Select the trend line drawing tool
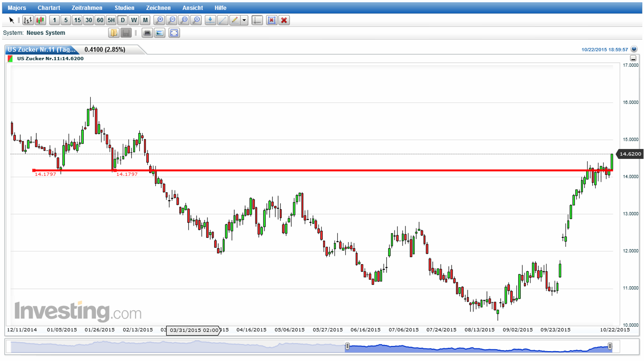 [x=223, y=20]
